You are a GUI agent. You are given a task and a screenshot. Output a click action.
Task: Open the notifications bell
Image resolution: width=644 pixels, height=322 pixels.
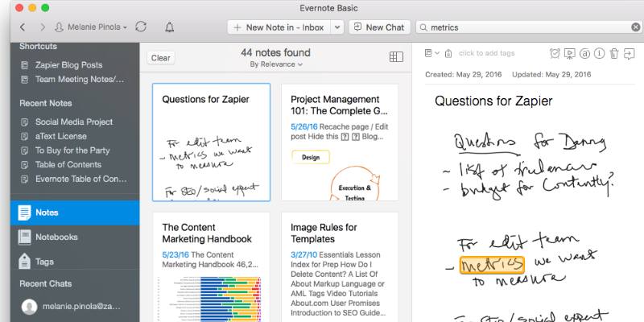coord(169,27)
